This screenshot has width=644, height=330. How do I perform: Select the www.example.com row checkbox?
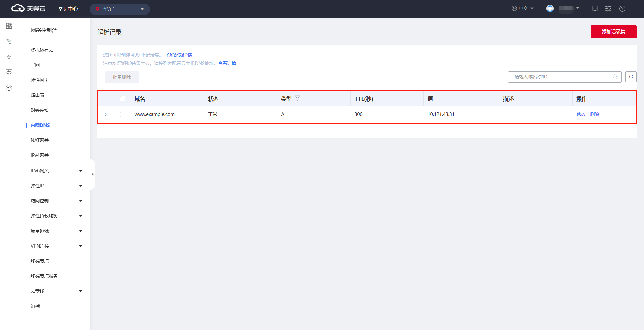click(x=123, y=114)
